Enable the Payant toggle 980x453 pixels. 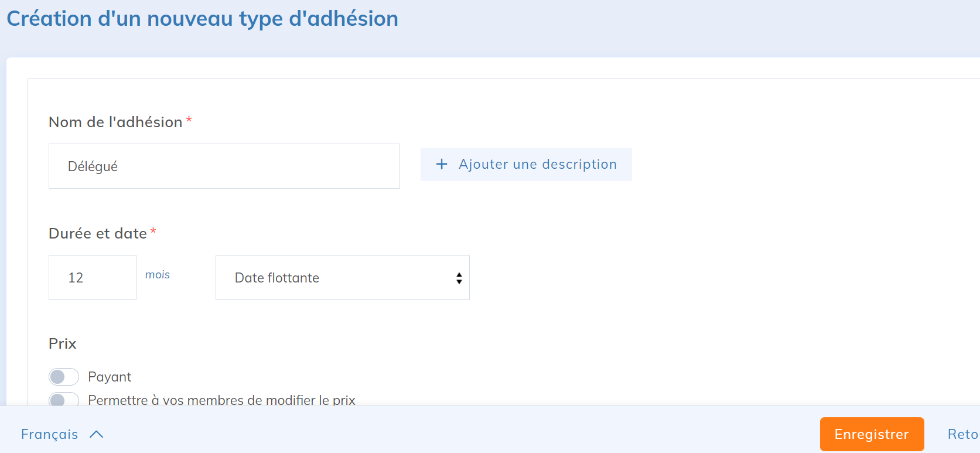64,377
